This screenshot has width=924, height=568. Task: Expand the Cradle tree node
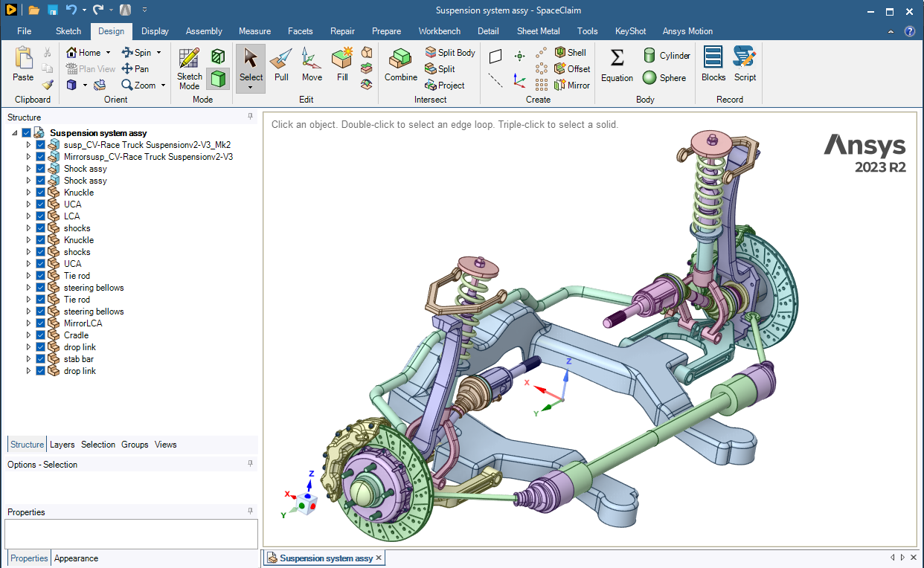(29, 335)
